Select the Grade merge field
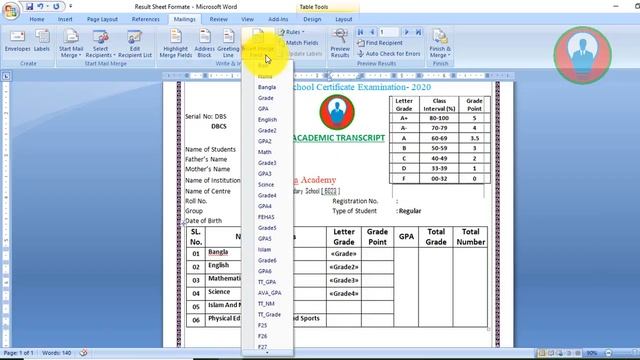640x360 pixels. pyautogui.click(x=267, y=98)
